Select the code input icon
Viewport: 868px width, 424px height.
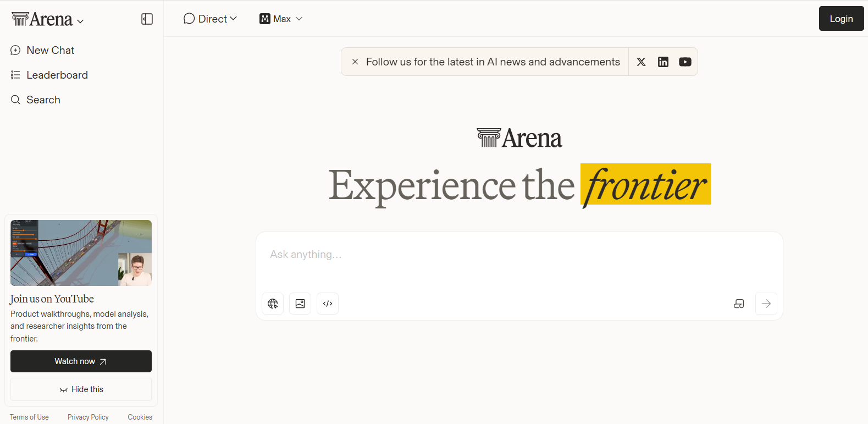328,303
